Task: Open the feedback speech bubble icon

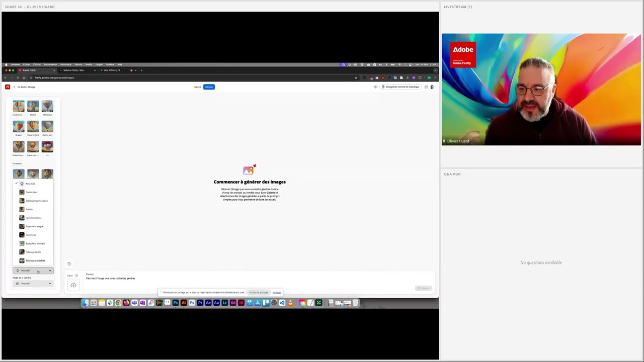Action: click(x=376, y=87)
